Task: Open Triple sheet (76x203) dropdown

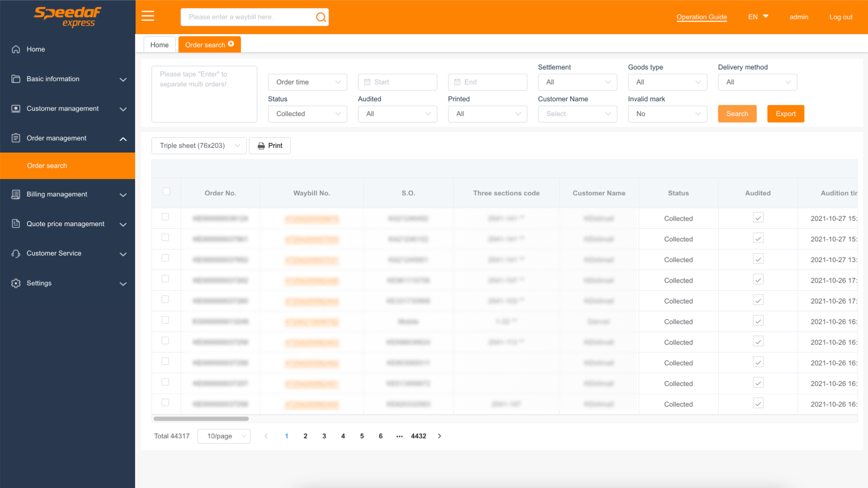Action: click(x=199, y=145)
